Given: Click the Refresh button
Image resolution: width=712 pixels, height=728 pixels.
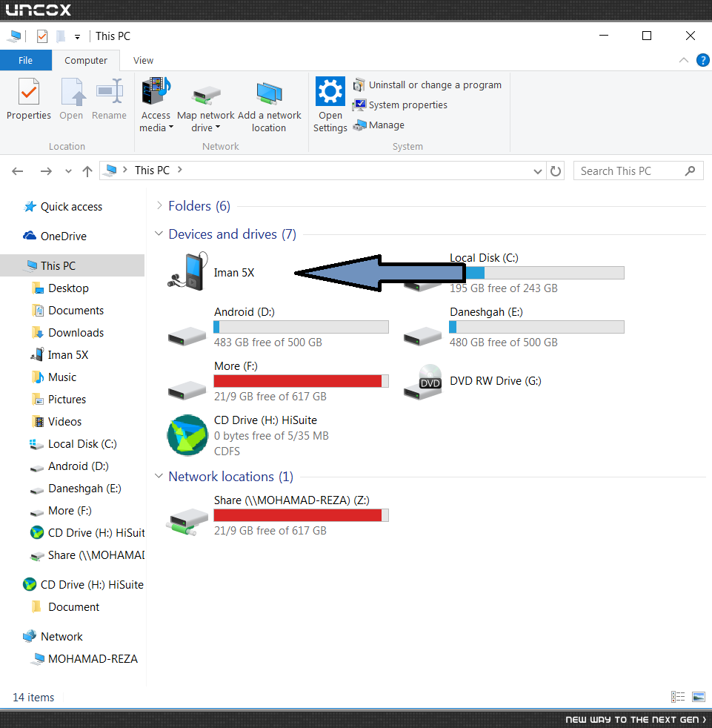Looking at the screenshot, I should click(x=556, y=171).
